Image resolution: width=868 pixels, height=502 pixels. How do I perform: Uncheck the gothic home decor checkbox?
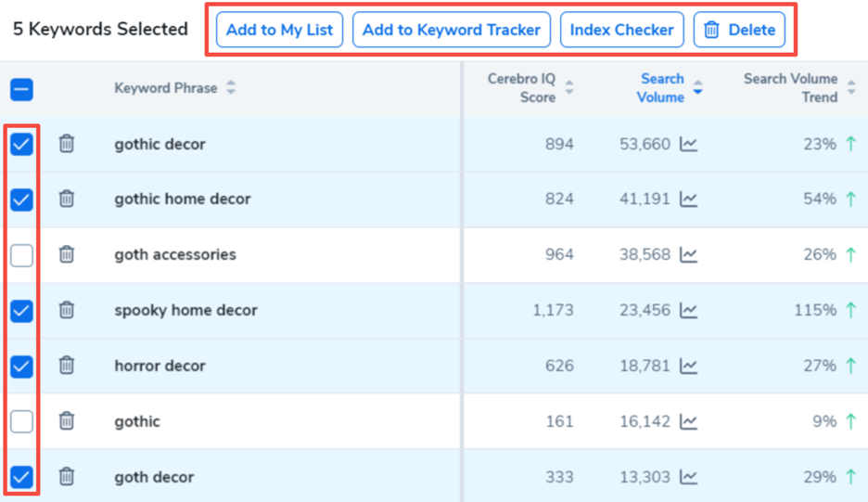coord(21,200)
